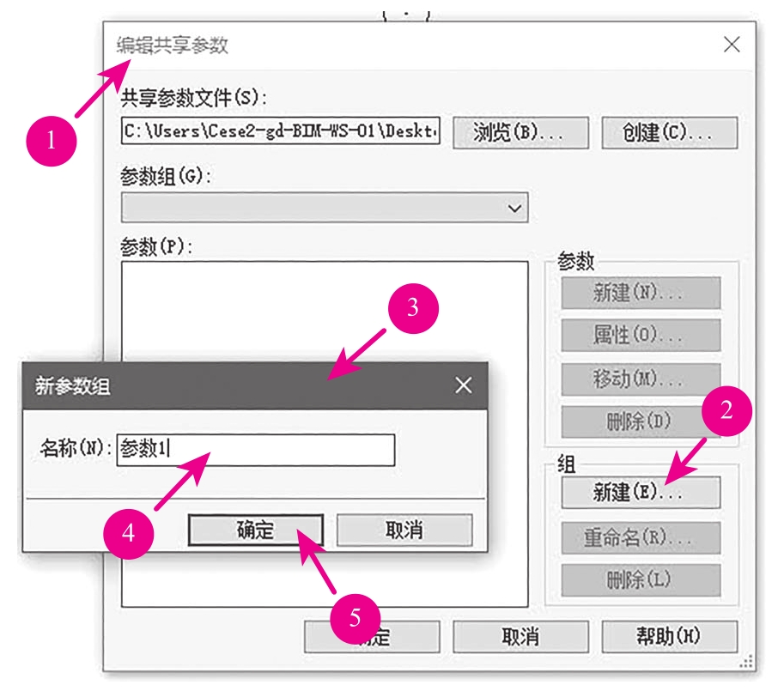784x697 pixels.
Task: Click 取消 at bottom of 编辑共享参数 dialog
Action: (520, 636)
